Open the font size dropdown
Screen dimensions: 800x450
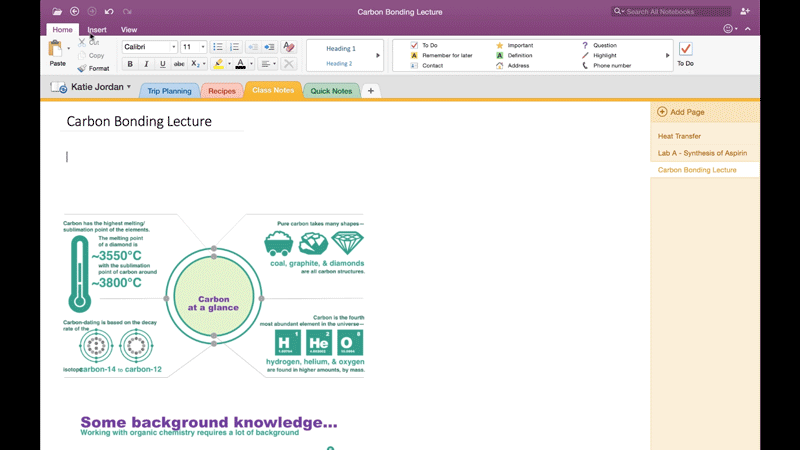pos(193,47)
